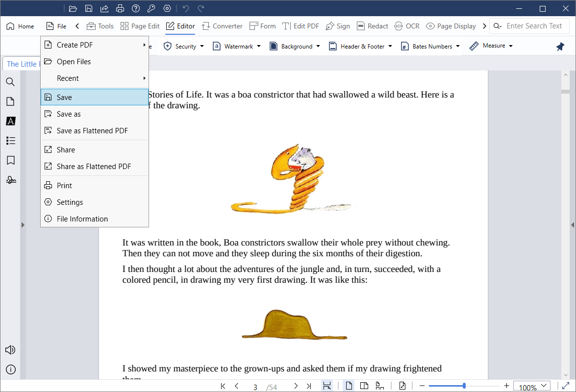Screen dimensions: 576x392
Task: Switch to Page Edit tab
Action: pyautogui.click(x=140, y=26)
